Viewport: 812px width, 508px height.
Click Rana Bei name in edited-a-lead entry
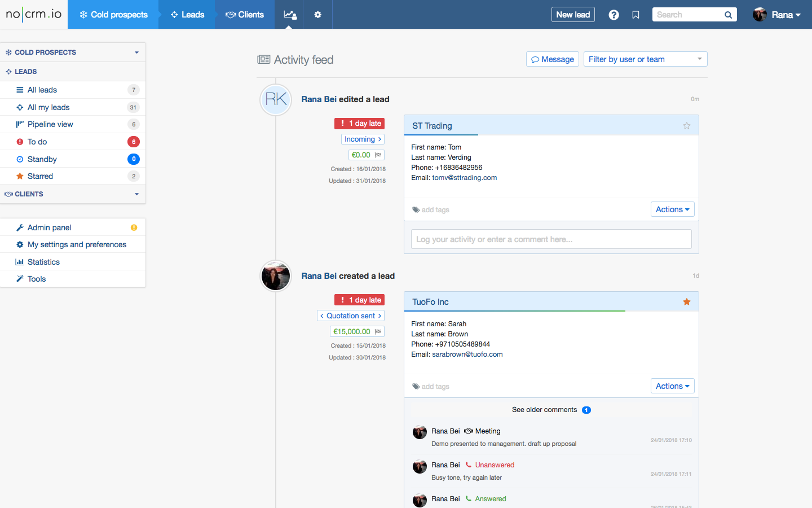click(319, 99)
